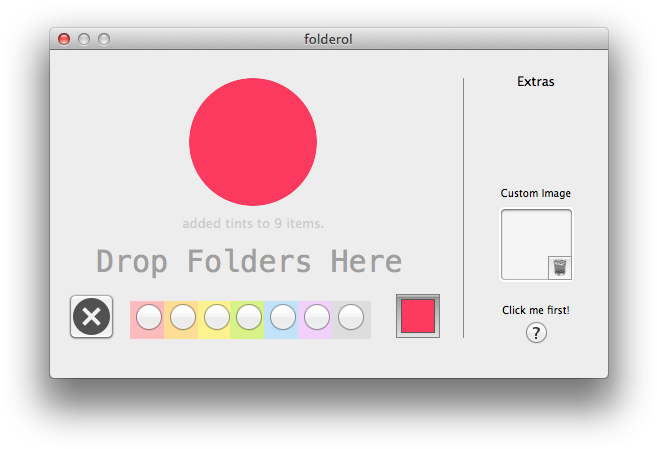Click the "added tints to 9 items" status text
Screen dimensions: 657x449
pyautogui.click(x=253, y=223)
